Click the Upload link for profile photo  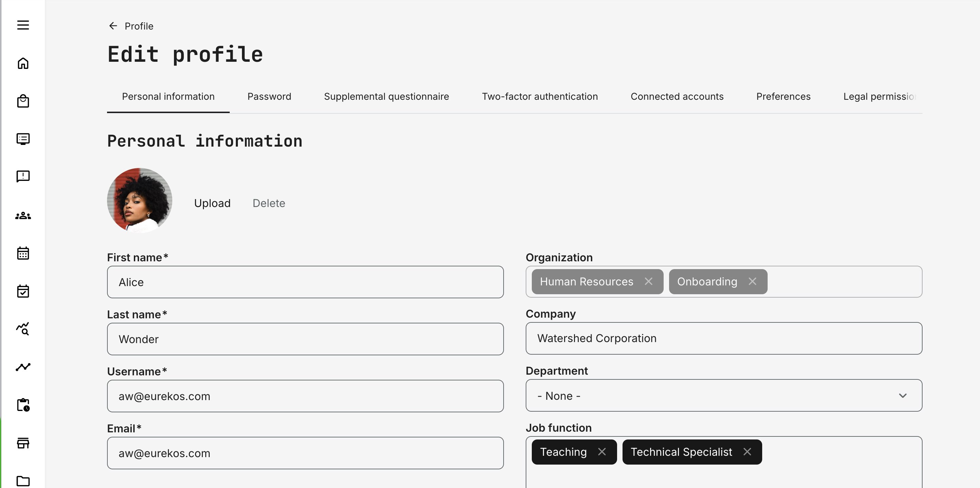point(212,203)
